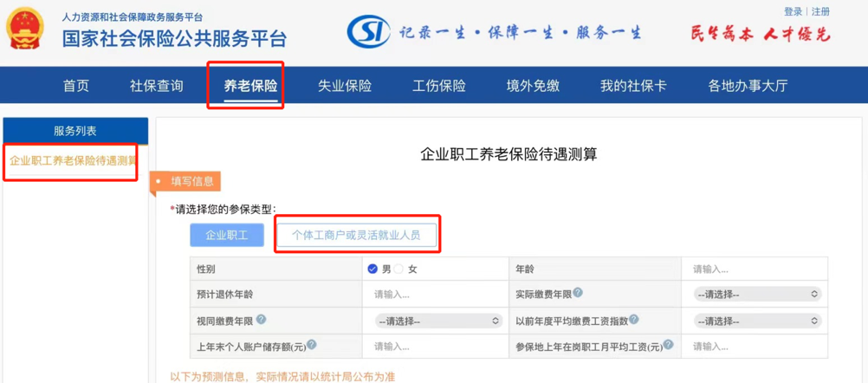The width and height of the screenshot is (868, 383).
Task: Click the 人力资源和社会保障政务服务平台 subtitle
Action: [x=133, y=17]
